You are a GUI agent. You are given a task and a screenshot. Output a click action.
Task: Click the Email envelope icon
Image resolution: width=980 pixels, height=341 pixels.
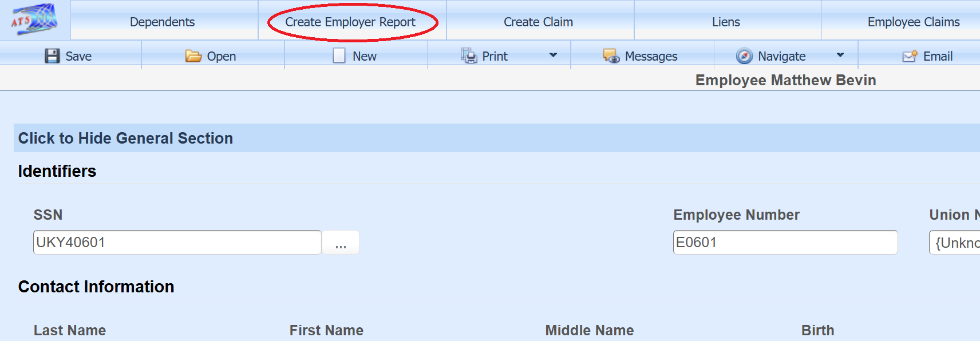coord(910,56)
